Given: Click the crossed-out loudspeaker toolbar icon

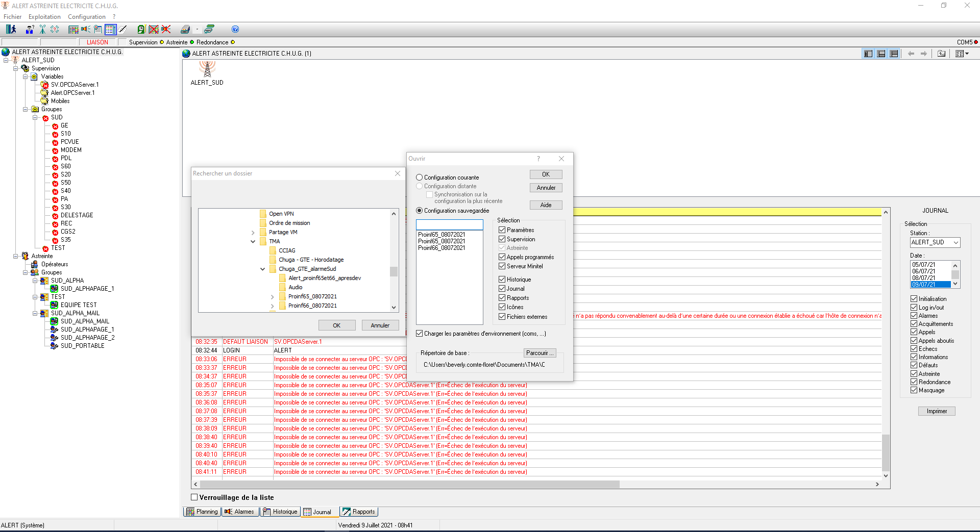Looking at the screenshot, I should [x=166, y=30].
